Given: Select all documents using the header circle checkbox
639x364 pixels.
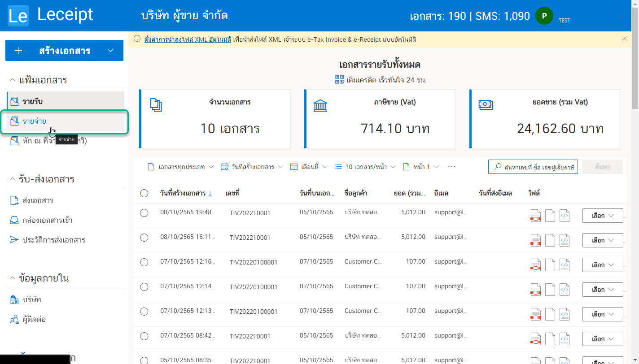Looking at the screenshot, I should click(x=144, y=193).
